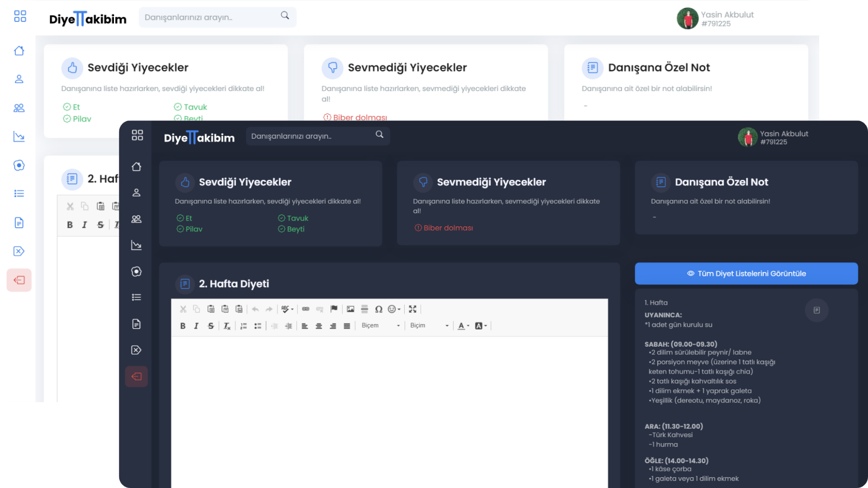Open the list icon in the dark sidebar
The height and width of the screenshot is (488, 868).
coord(136,297)
